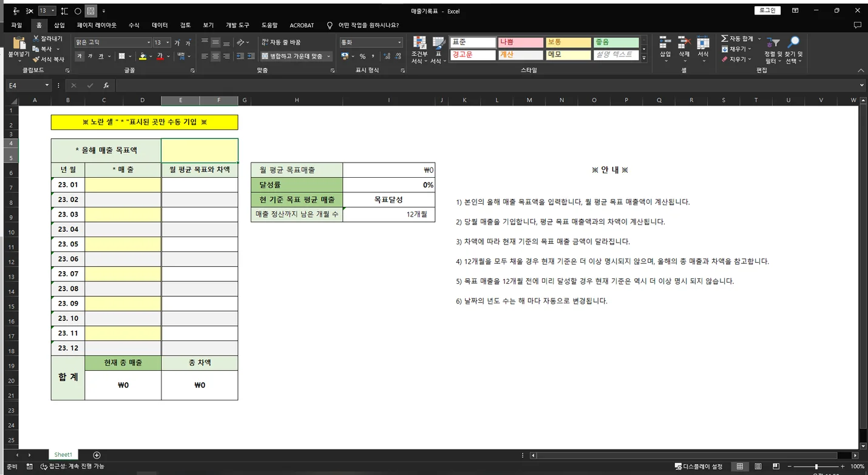
Task: Switch to the 삽입 ribbon tab
Action: (x=59, y=25)
